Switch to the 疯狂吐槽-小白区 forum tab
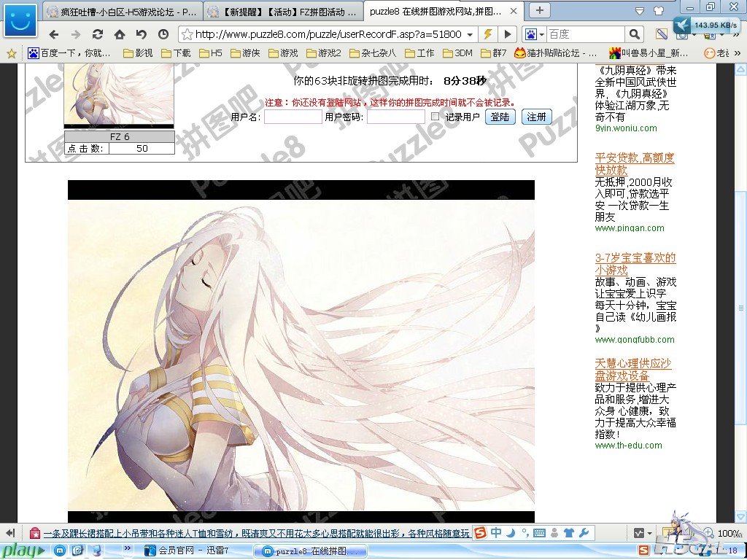The image size is (747, 560). (123, 11)
